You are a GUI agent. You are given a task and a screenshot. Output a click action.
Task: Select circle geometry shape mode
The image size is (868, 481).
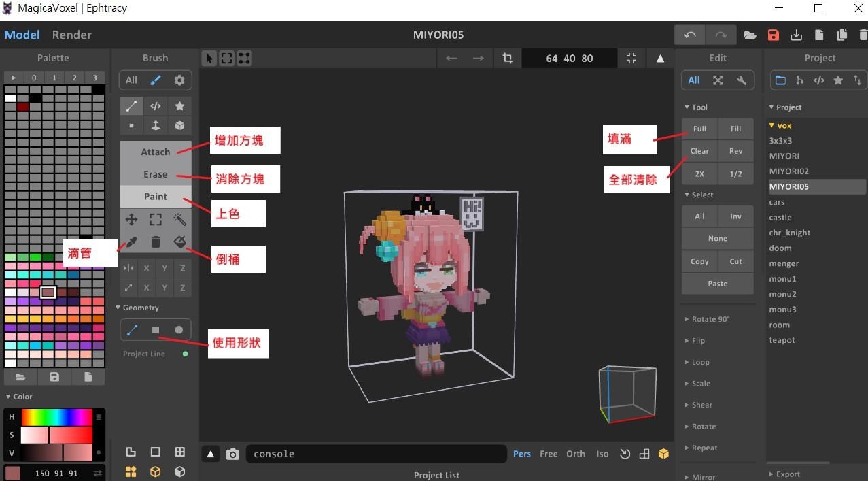[x=179, y=330]
